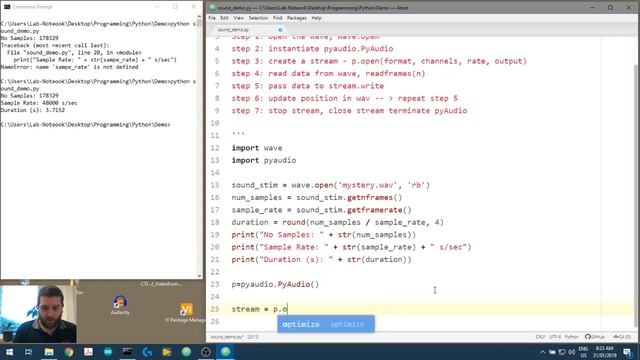Launch Google Chrome from the taskbar
This screenshot has width=640, height=360.
click(x=69, y=352)
